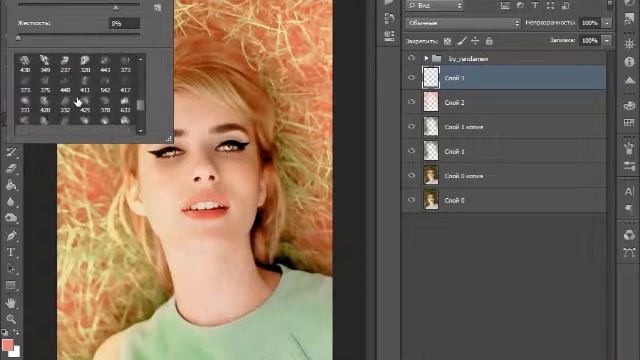This screenshot has height=360, width=640.
Task: Open the layer filter 'Вид' dropdown
Action: (435, 5)
